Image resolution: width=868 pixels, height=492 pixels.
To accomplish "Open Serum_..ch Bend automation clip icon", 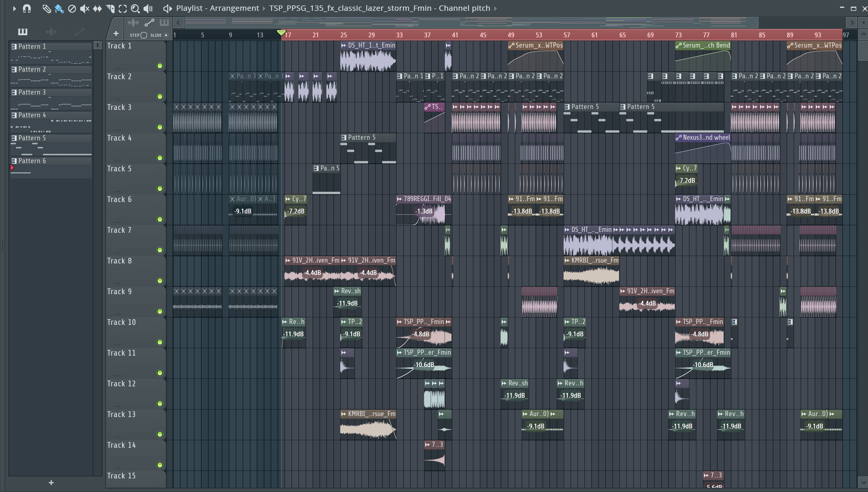I will click(x=678, y=45).
